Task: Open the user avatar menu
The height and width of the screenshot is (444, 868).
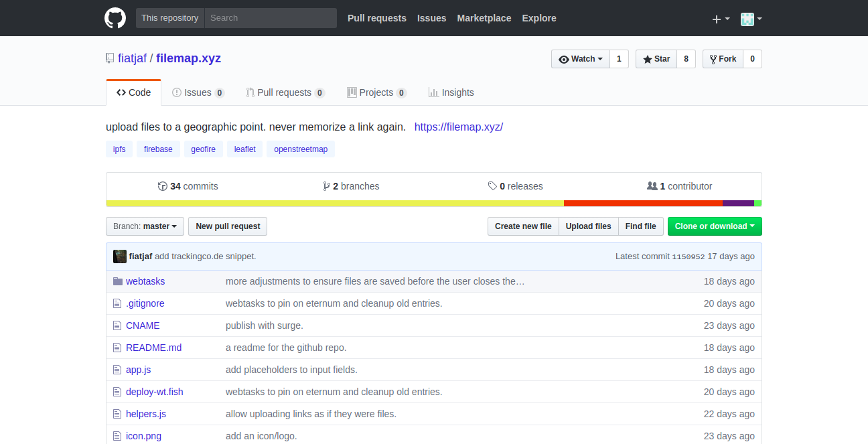Action: (751, 19)
